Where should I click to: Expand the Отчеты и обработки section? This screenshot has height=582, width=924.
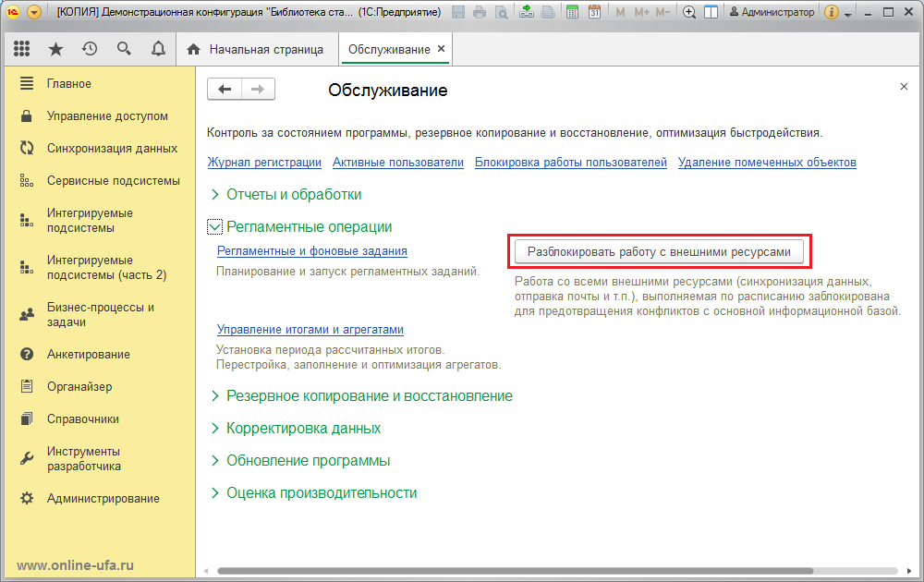(215, 195)
